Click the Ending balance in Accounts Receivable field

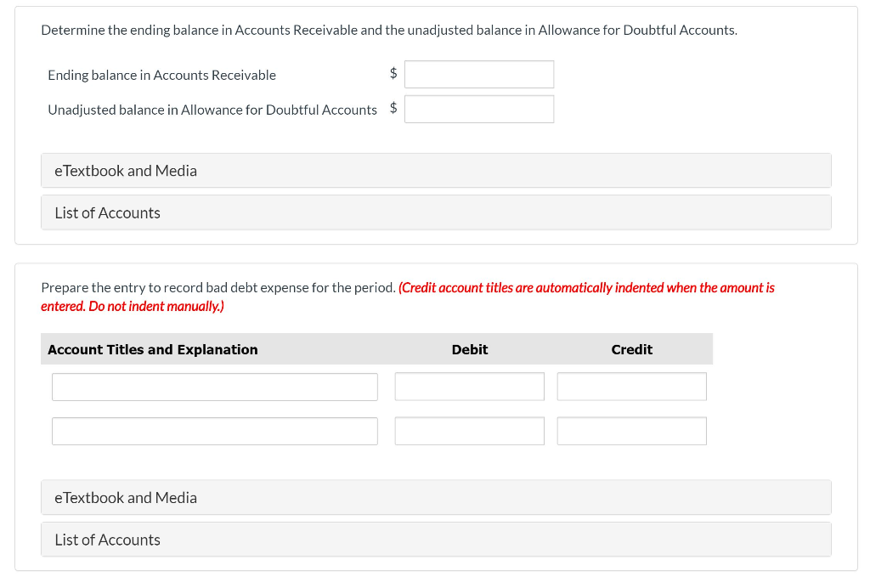479,74
